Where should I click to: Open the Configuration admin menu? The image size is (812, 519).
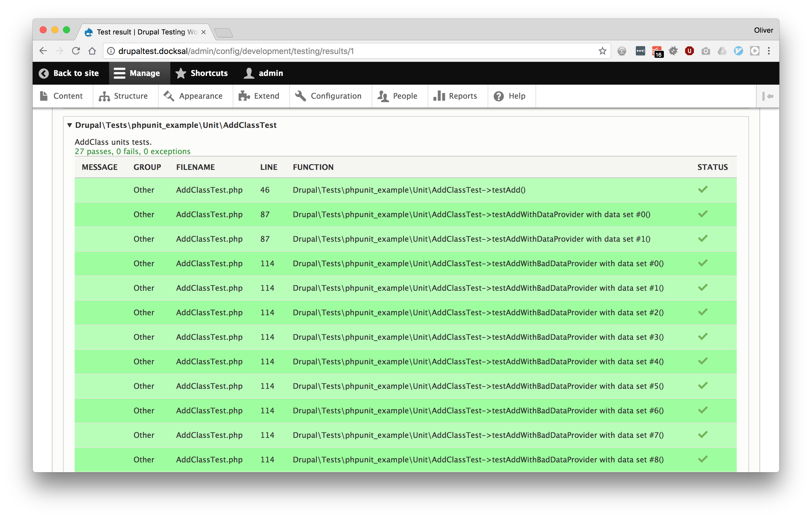pos(329,96)
